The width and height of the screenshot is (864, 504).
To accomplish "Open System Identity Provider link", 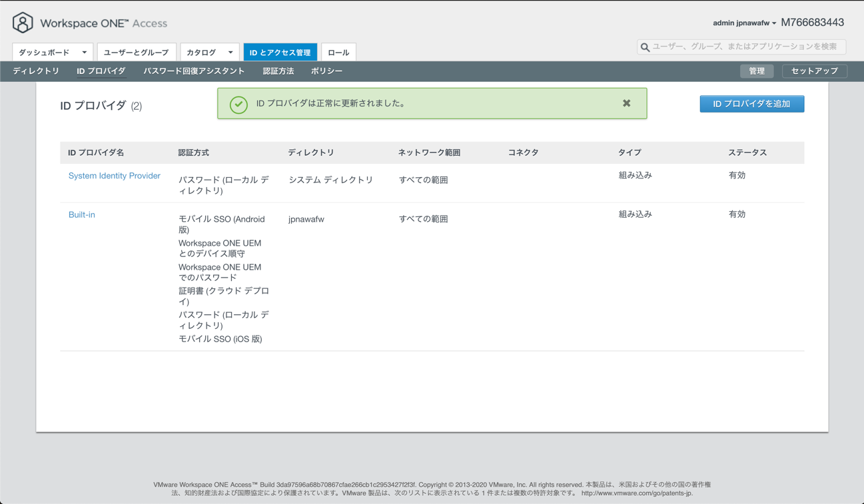I will click(114, 176).
